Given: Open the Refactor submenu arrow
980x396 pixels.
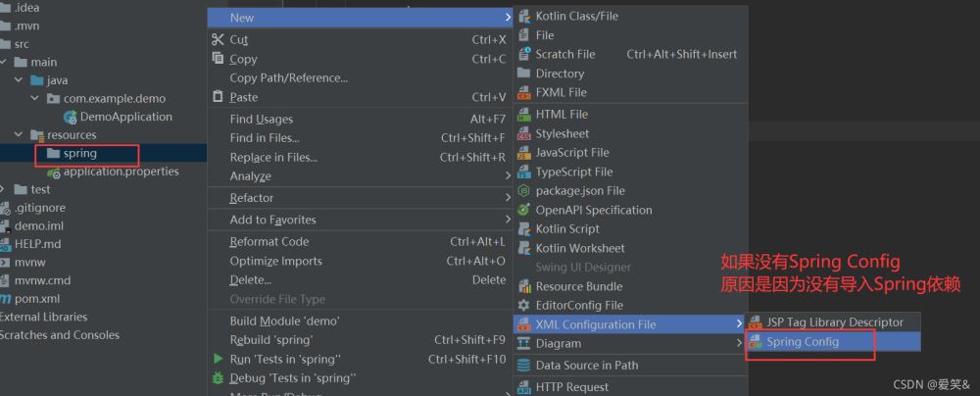Looking at the screenshot, I should [508, 198].
